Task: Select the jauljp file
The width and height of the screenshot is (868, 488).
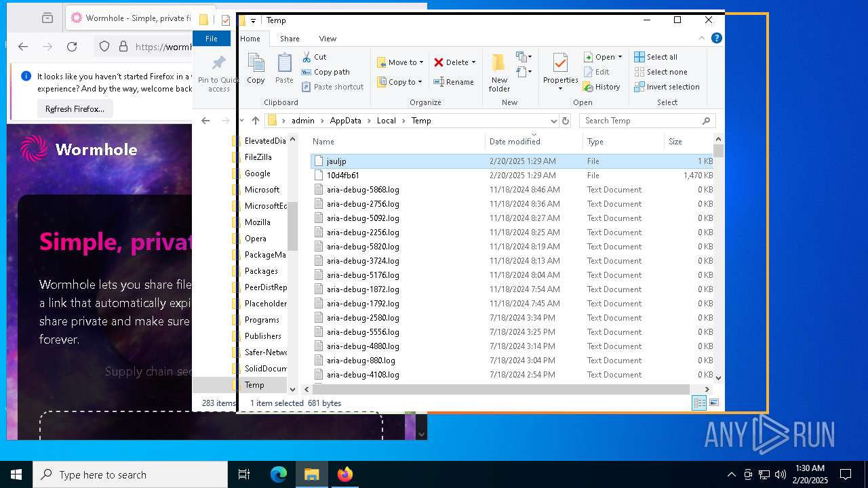Action: (512, 161)
